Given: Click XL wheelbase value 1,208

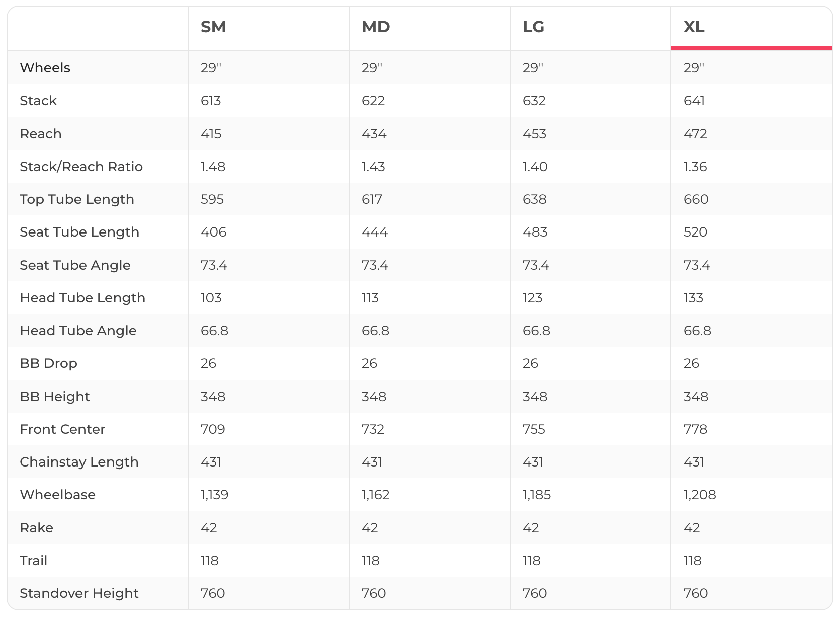Looking at the screenshot, I should [x=700, y=495].
